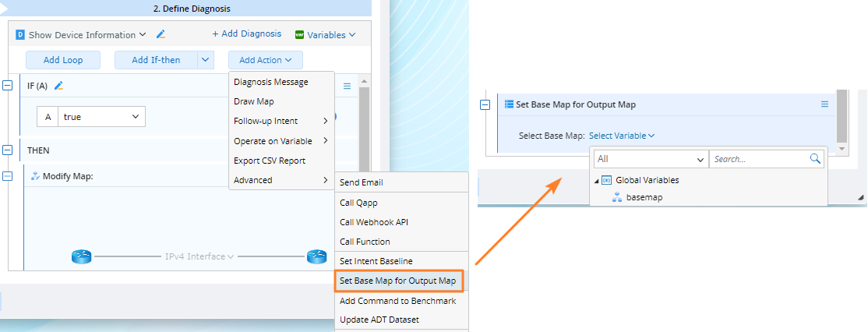
Task: Select the basemap variable
Action: (644, 197)
